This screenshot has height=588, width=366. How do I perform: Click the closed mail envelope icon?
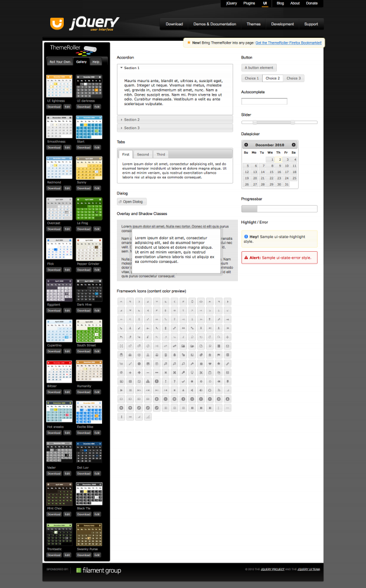click(x=227, y=346)
